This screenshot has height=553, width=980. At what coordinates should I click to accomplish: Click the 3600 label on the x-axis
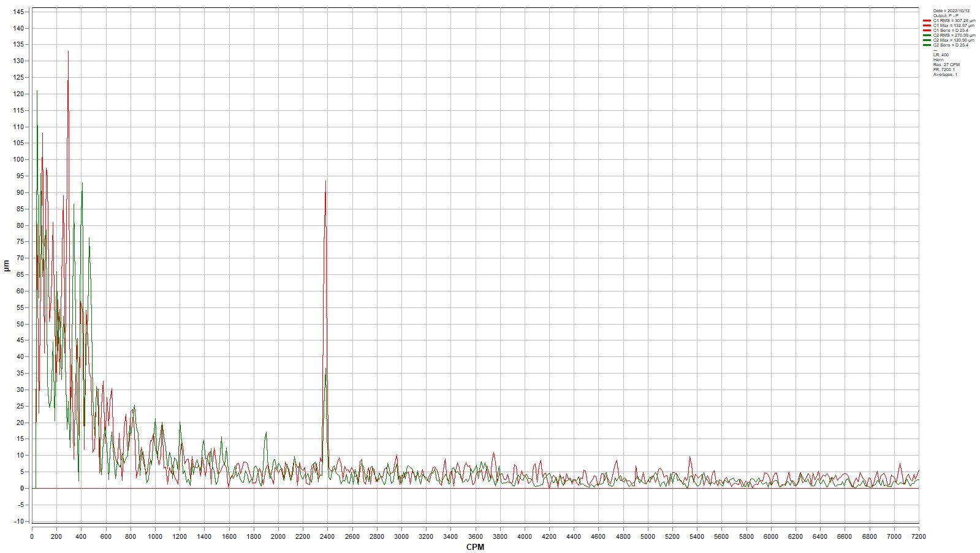[x=475, y=536]
